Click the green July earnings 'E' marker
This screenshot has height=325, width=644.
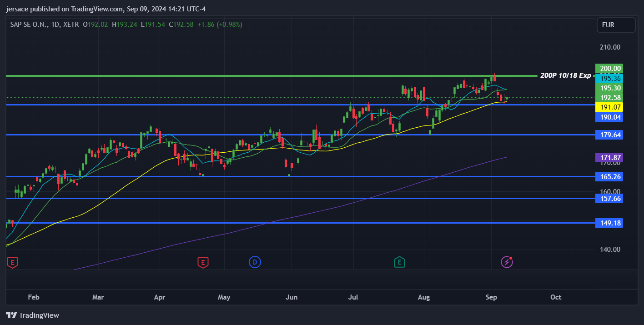pos(399,262)
